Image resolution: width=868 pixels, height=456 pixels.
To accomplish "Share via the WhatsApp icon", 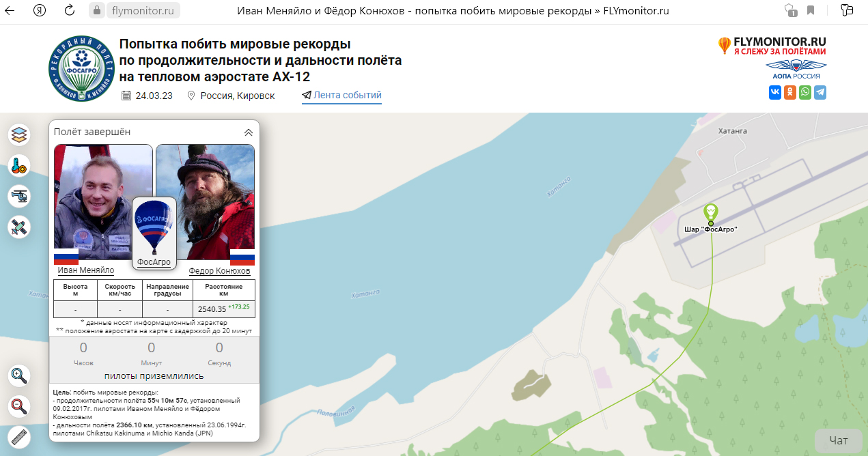I will (805, 92).
